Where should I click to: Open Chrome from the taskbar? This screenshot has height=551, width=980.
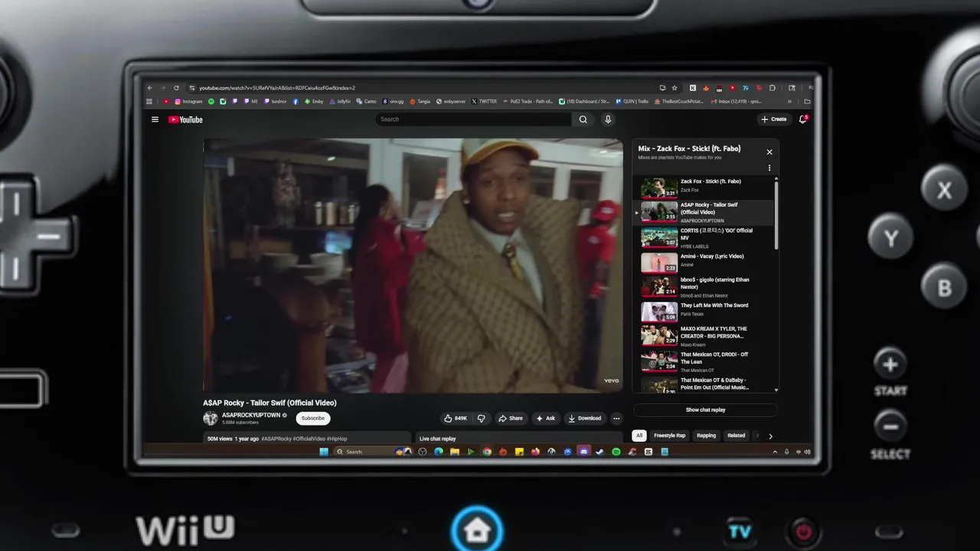(x=487, y=452)
